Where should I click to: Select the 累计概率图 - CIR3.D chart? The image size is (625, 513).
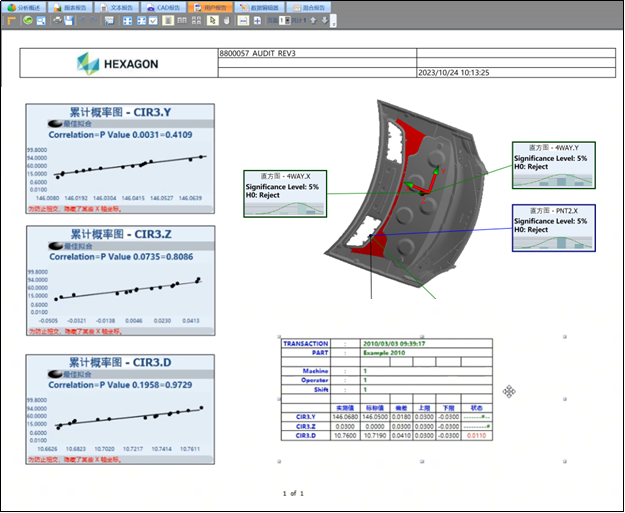tap(120, 409)
